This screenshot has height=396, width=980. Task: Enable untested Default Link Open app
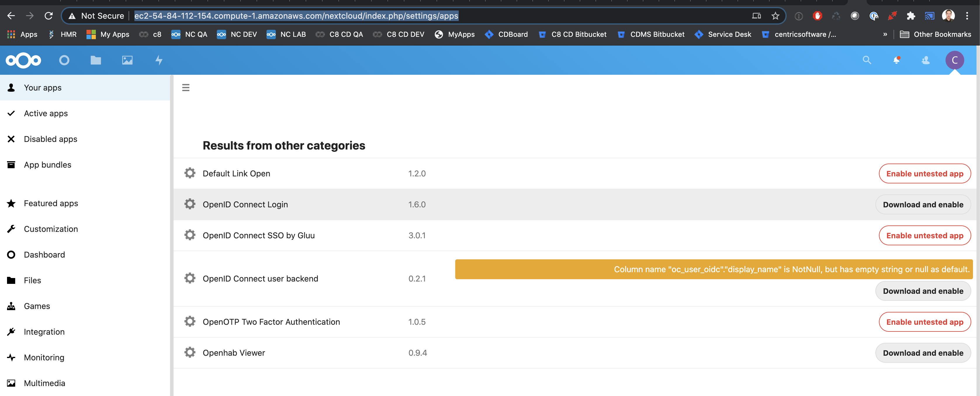pyautogui.click(x=925, y=173)
